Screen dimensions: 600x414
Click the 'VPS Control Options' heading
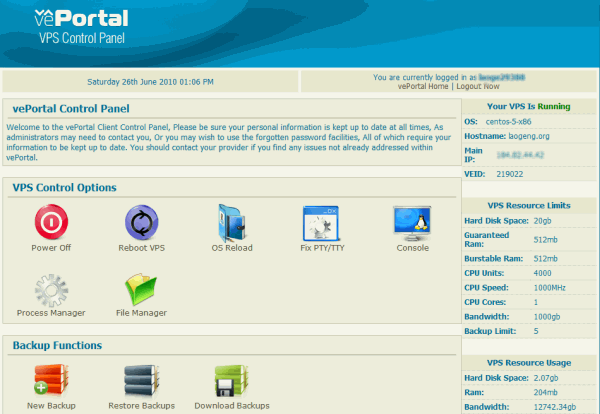coord(64,187)
